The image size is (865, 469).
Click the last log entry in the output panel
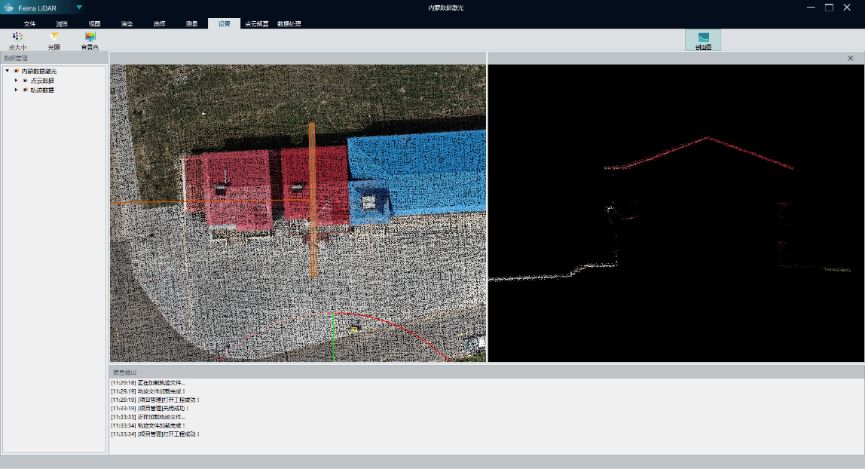pos(155,434)
